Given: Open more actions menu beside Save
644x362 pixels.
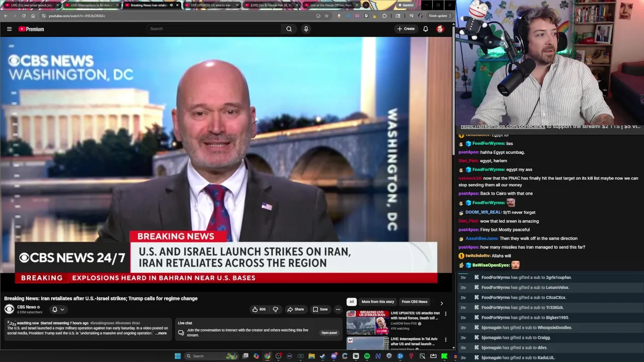Looking at the screenshot, I should click(x=338, y=309).
